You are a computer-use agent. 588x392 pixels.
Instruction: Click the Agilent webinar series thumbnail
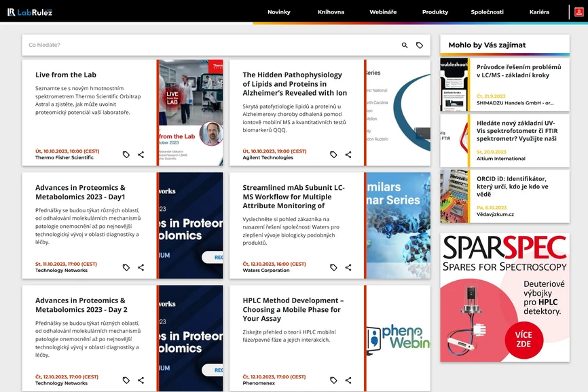click(x=399, y=113)
